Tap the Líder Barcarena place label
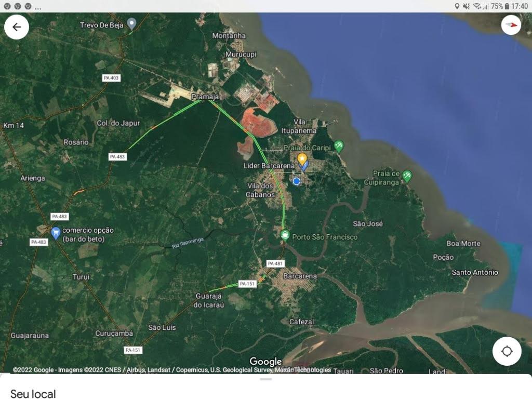Image resolution: width=532 pixels, height=399 pixels. click(x=269, y=166)
